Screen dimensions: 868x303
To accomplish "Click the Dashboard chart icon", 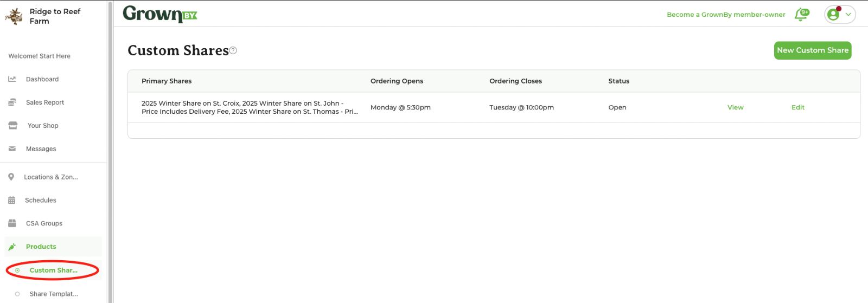I will (12, 79).
